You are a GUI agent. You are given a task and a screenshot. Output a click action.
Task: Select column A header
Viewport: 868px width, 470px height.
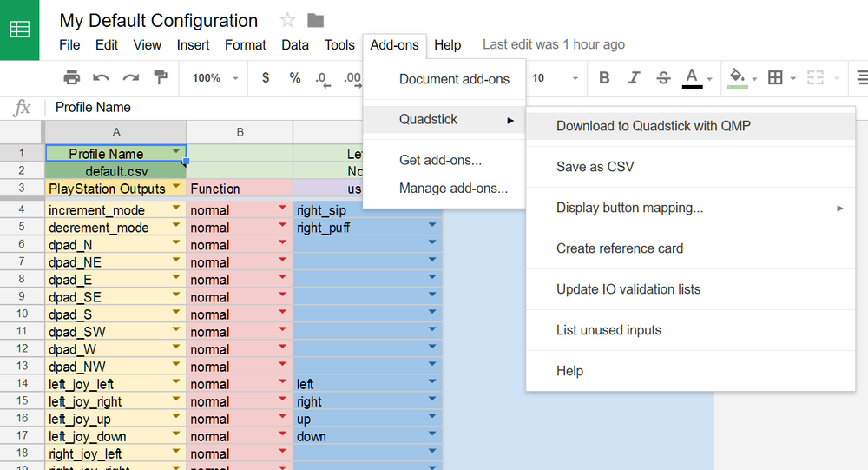click(x=115, y=132)
